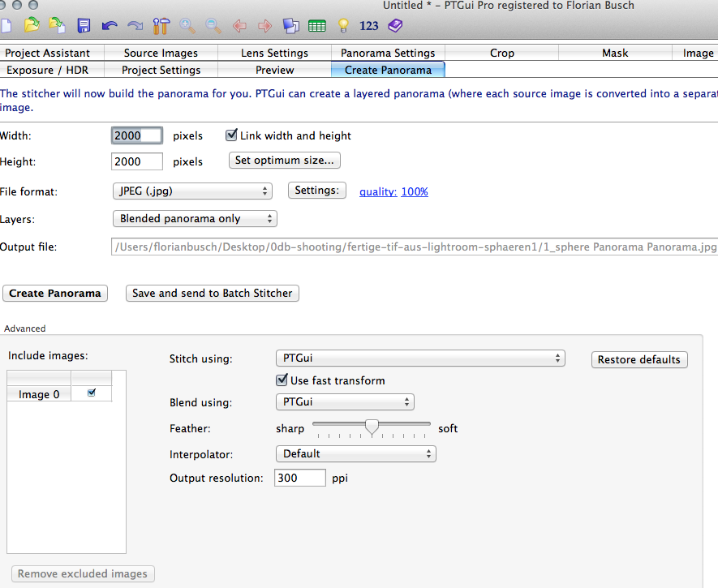This screenshot has width=718, height=588.
Task: Uncheck the Image 0 include checkbox
Action: 91,393
